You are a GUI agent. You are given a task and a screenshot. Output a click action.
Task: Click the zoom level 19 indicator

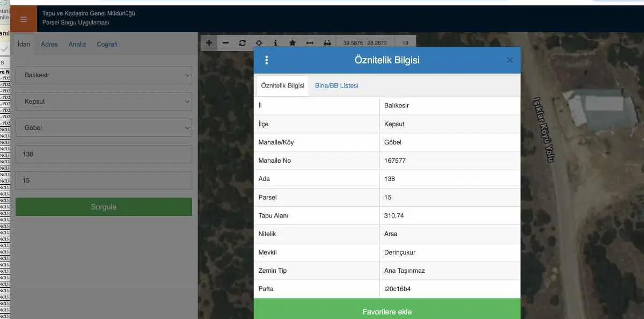click(x=406, y=43)
